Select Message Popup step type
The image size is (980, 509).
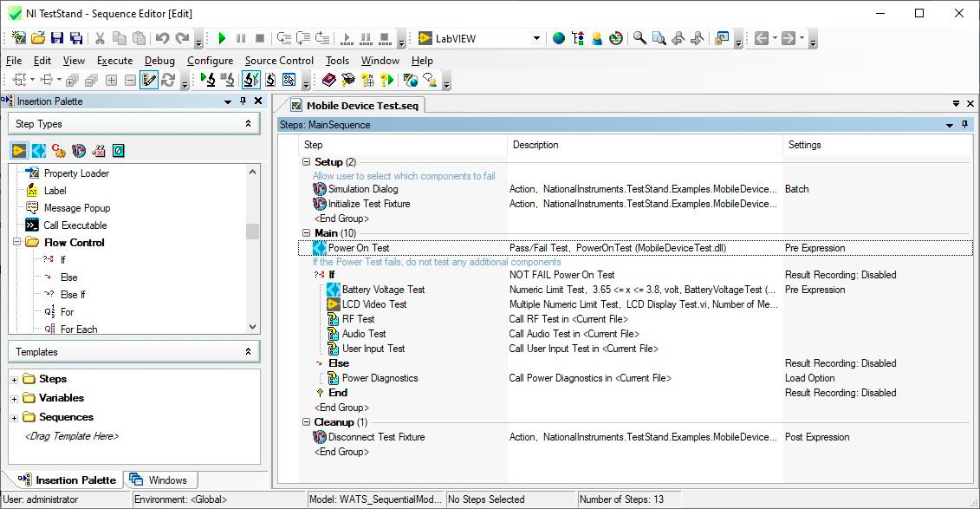(77, 207)
